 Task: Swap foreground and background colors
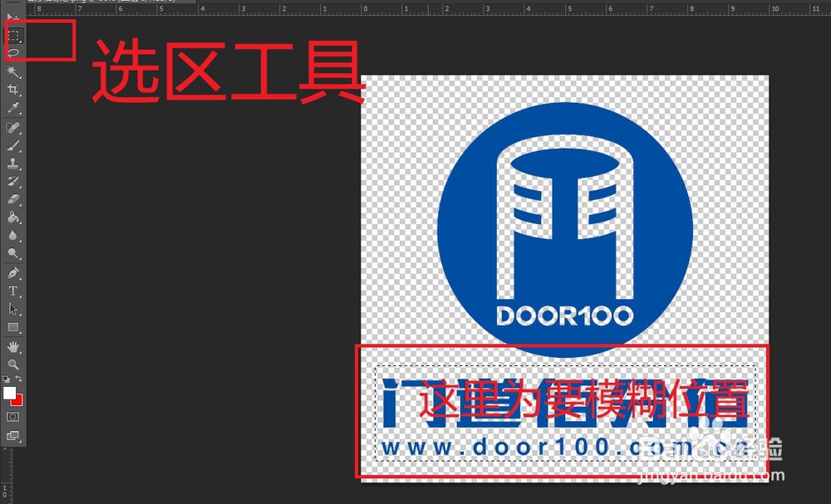pyautogui.click(x=18, y=379)
